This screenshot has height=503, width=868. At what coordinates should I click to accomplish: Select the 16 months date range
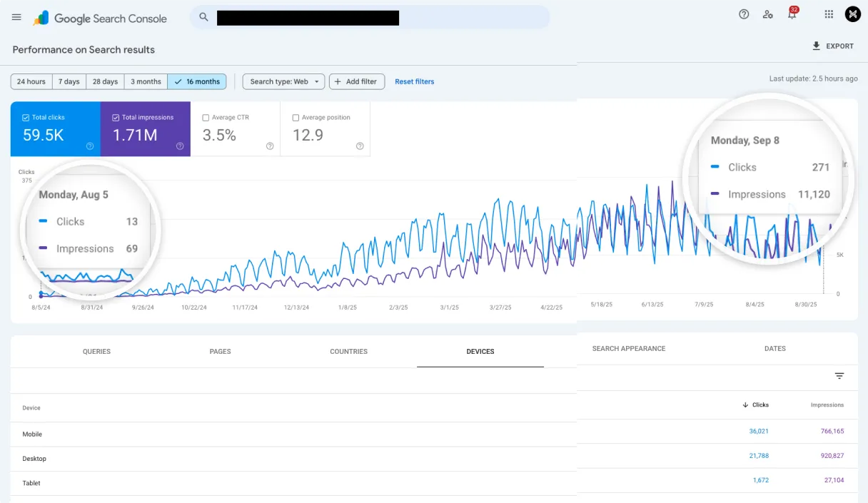pos(197,81)
